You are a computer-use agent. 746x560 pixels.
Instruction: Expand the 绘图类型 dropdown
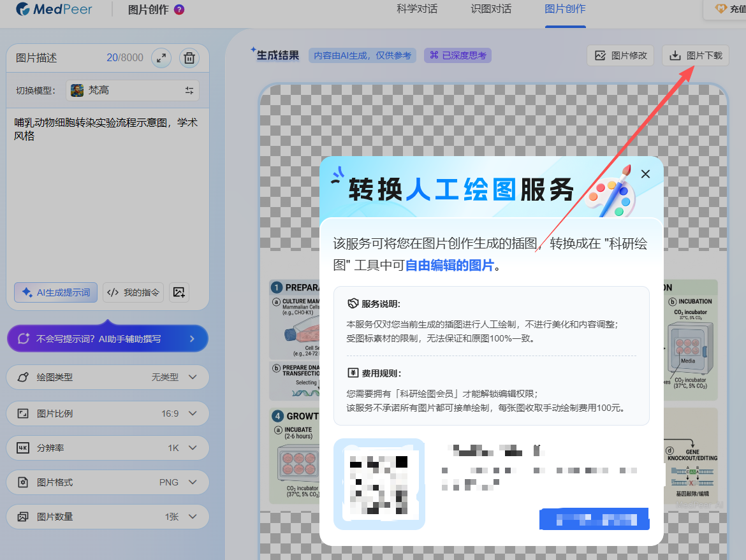point(108,377)
